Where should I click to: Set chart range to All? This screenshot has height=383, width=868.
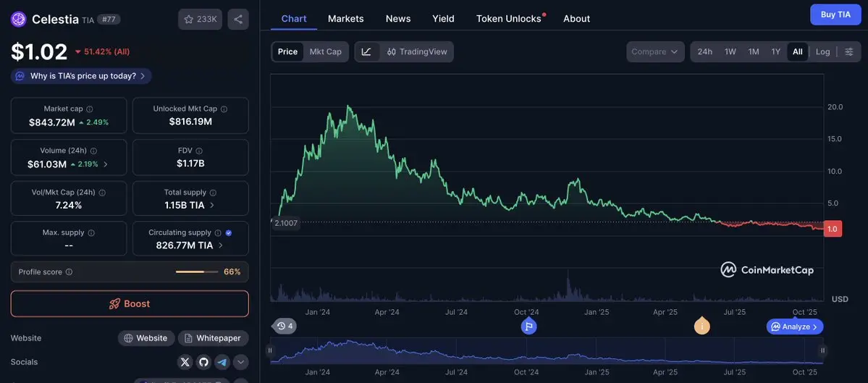pyautogui.click(x=797, y=51)
